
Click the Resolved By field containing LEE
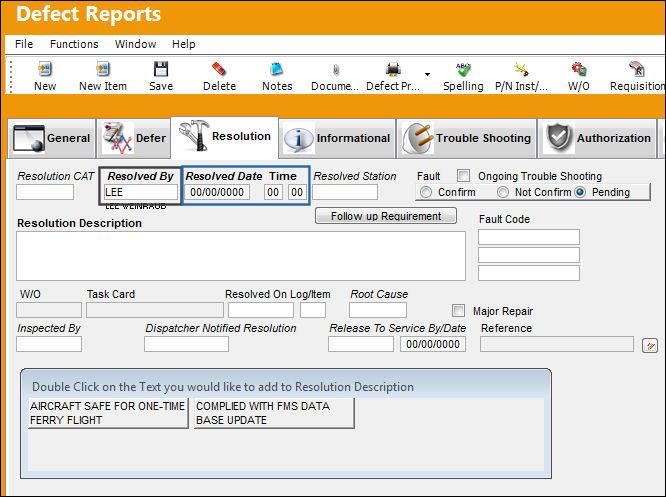[x=141, y=192]
